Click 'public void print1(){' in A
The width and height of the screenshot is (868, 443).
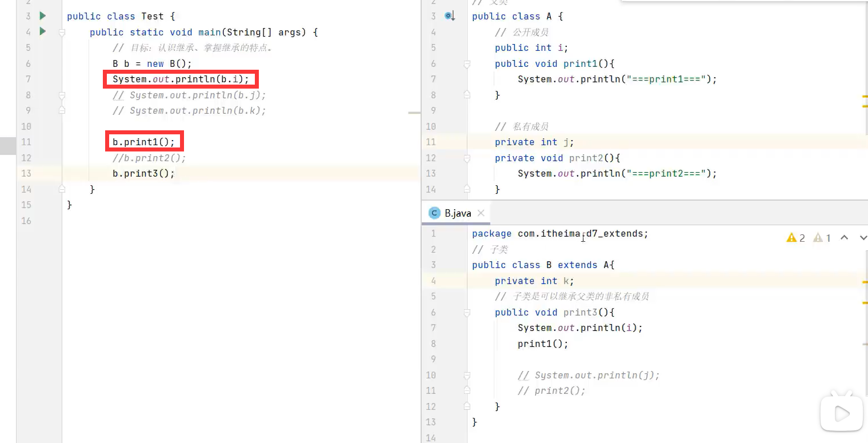click(x=554, y=63)
